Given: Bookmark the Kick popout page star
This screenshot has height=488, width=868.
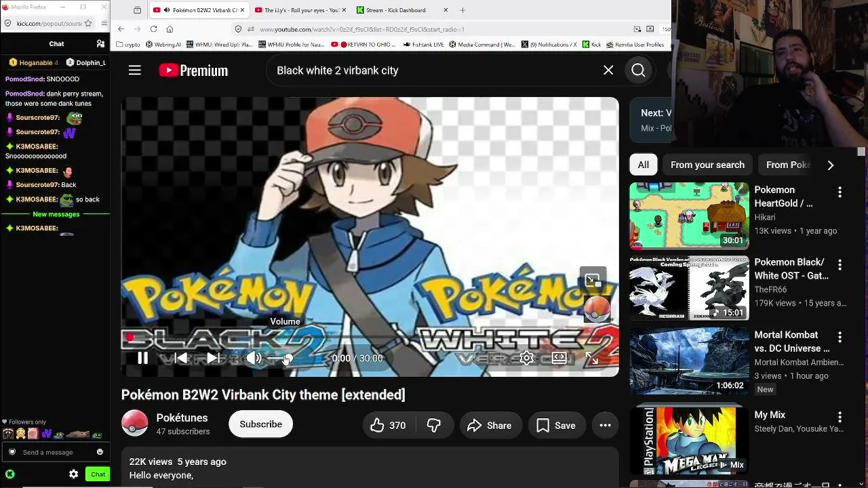Looking at the screenshot, I should (88, 23).
